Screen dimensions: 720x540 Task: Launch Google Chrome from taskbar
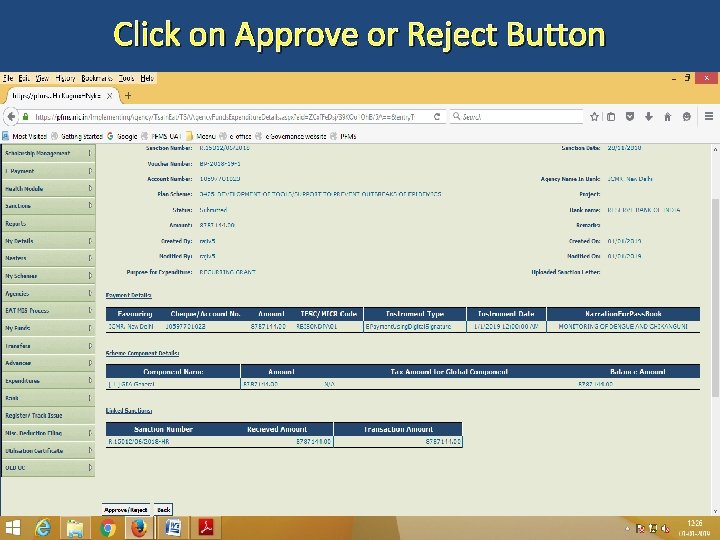pos(107,528)
